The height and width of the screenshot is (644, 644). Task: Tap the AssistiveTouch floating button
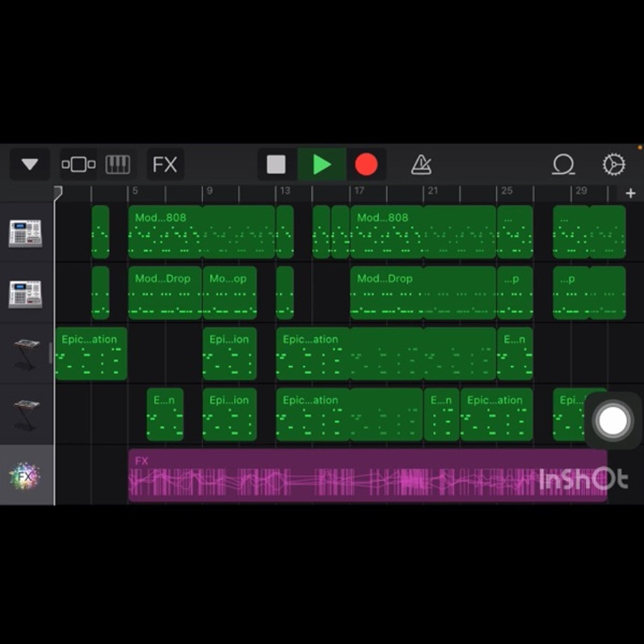pos(612,420)
